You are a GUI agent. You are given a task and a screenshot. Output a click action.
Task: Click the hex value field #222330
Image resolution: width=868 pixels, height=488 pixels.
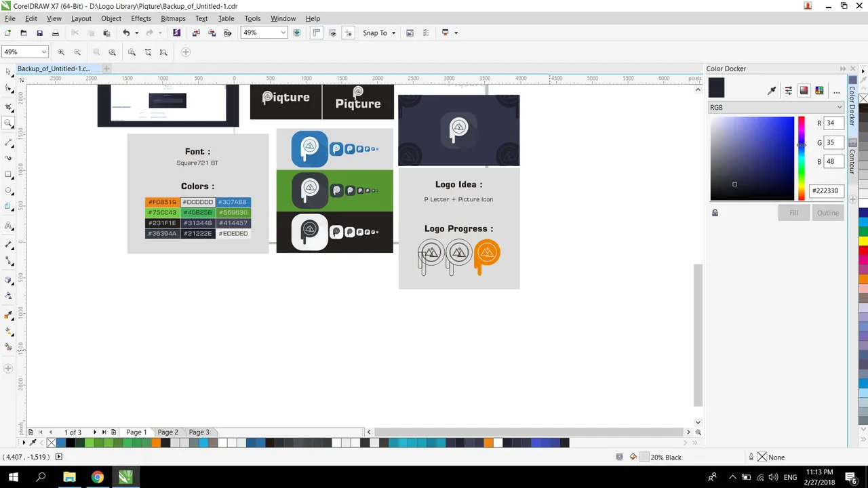click(x=826, y=190)
